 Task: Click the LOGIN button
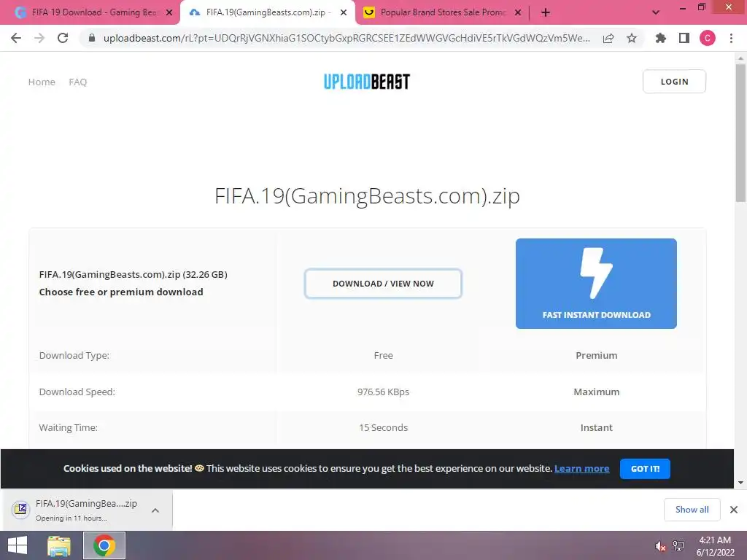click(674, 82)
